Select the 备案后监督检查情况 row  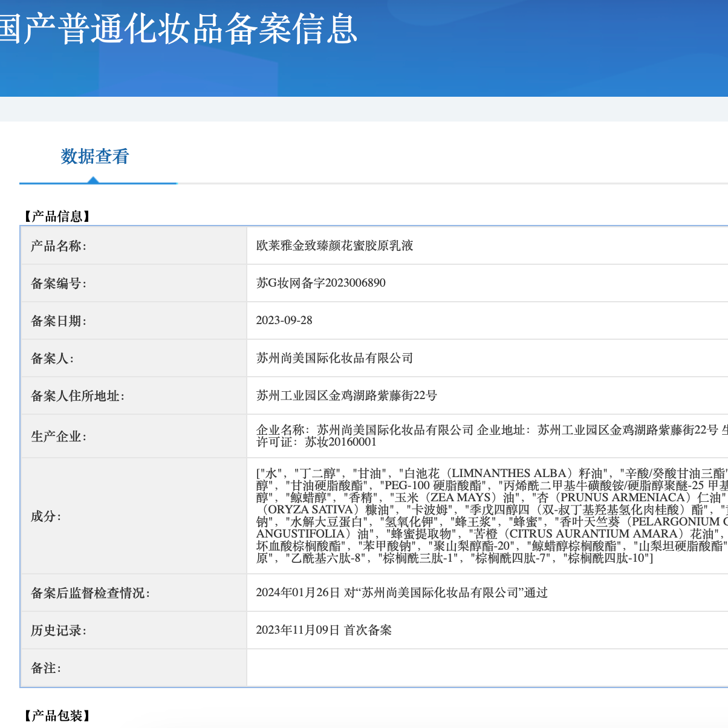79,593
